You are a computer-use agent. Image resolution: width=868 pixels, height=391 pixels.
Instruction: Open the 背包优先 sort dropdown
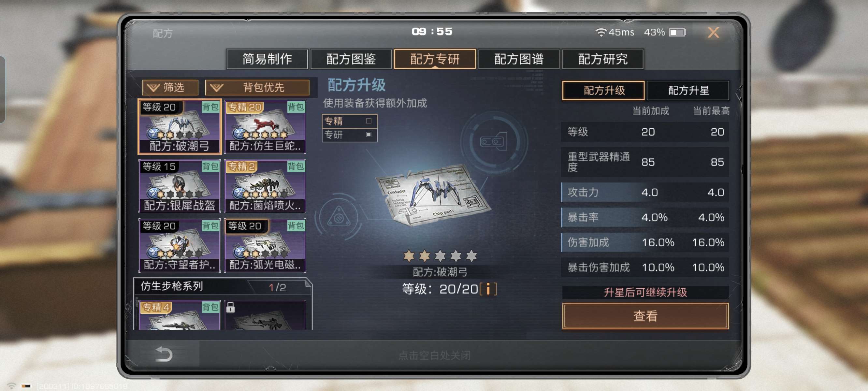(257, 88)
